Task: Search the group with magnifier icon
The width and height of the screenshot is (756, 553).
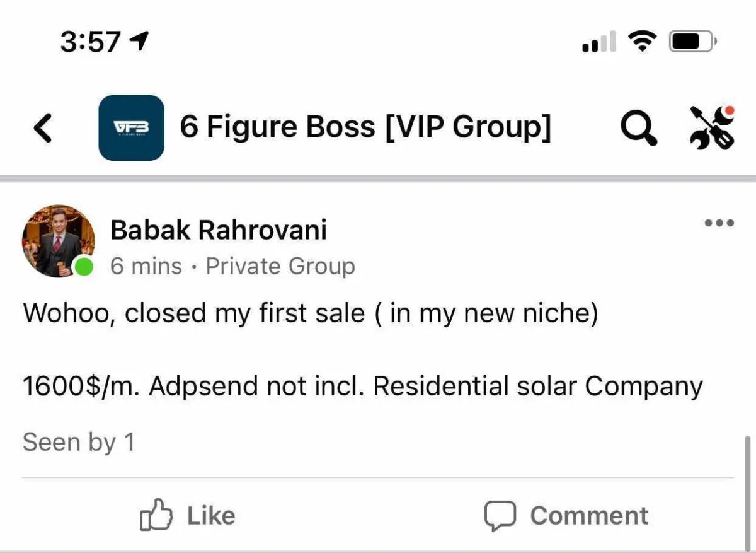Action: click(x=639, y=129)
